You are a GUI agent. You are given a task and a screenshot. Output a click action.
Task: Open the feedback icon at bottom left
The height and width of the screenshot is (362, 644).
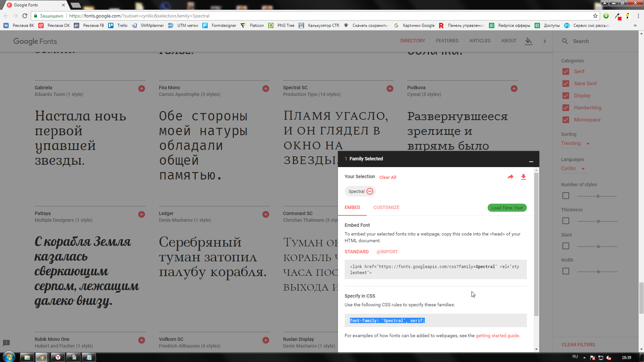6,343
